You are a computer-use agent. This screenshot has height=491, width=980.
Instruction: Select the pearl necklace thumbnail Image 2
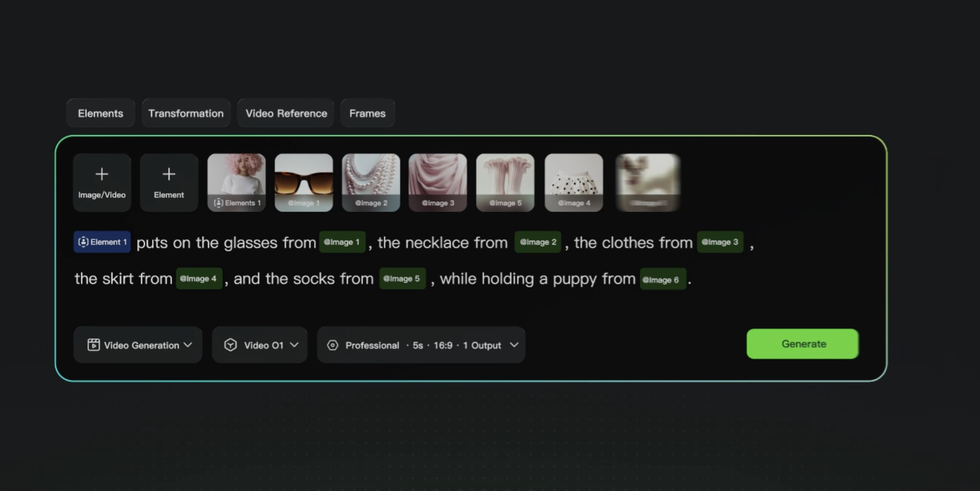pyautogui.click(x=371, y=182)
